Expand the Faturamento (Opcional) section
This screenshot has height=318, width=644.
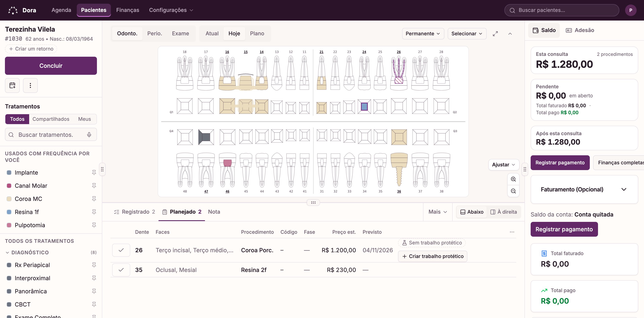(584, 189)
